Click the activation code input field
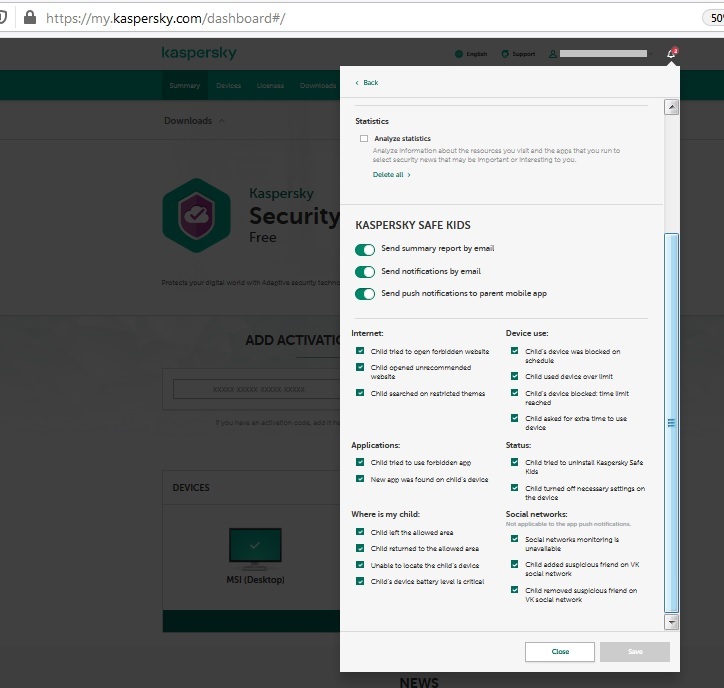The width and height of the screenshot is (724, 688). click(256, 389)
